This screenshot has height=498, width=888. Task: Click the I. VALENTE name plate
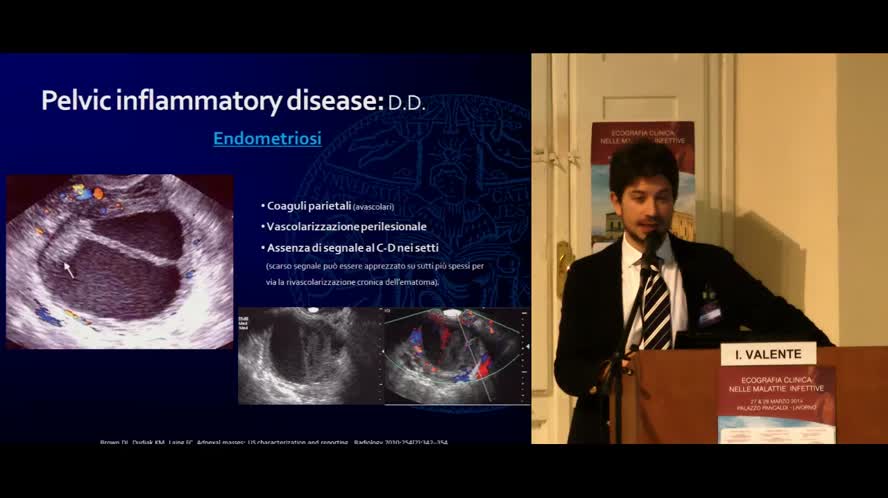(768, 354)
